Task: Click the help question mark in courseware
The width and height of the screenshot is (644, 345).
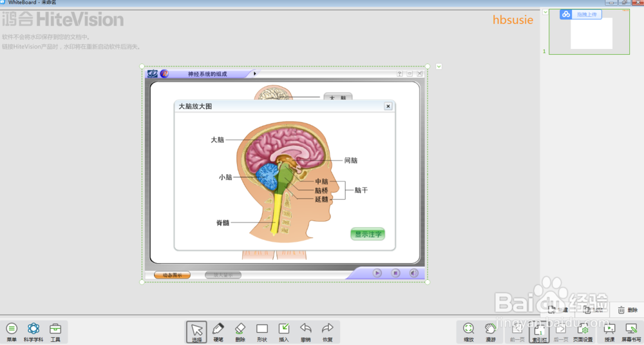Action: (x=400, y=74)
